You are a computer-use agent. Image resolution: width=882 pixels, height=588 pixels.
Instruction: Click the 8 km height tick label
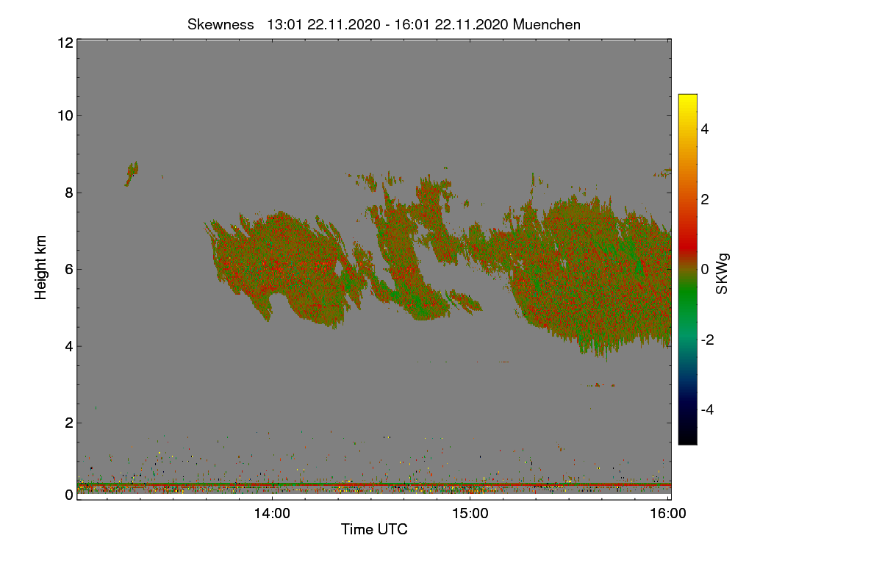tap(68, 193)
